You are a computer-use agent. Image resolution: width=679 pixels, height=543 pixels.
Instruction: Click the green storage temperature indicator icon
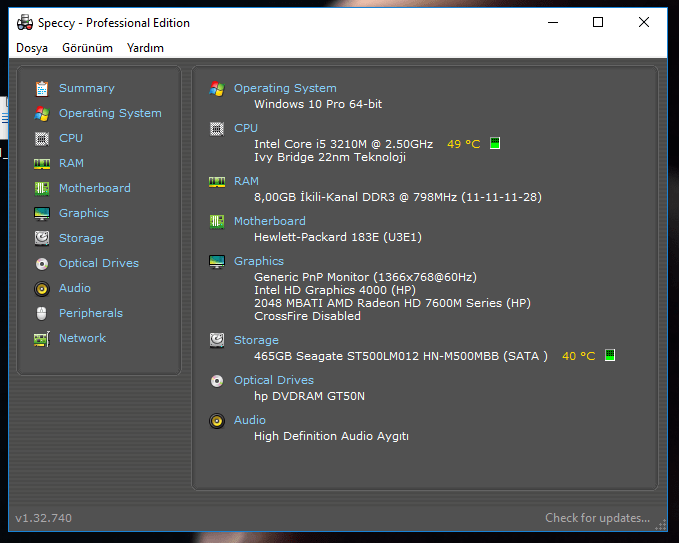[610, 356]
